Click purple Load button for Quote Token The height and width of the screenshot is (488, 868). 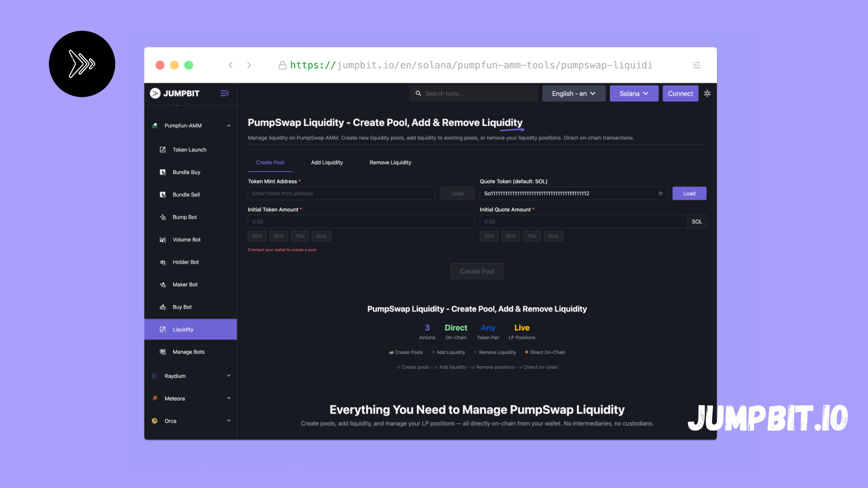689,193
